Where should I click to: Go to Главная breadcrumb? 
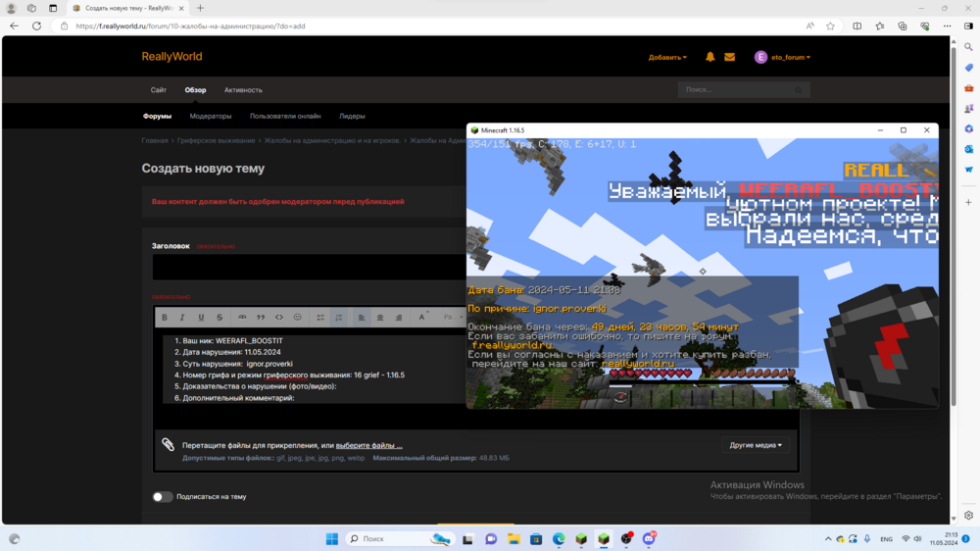[x=155, y=141]
